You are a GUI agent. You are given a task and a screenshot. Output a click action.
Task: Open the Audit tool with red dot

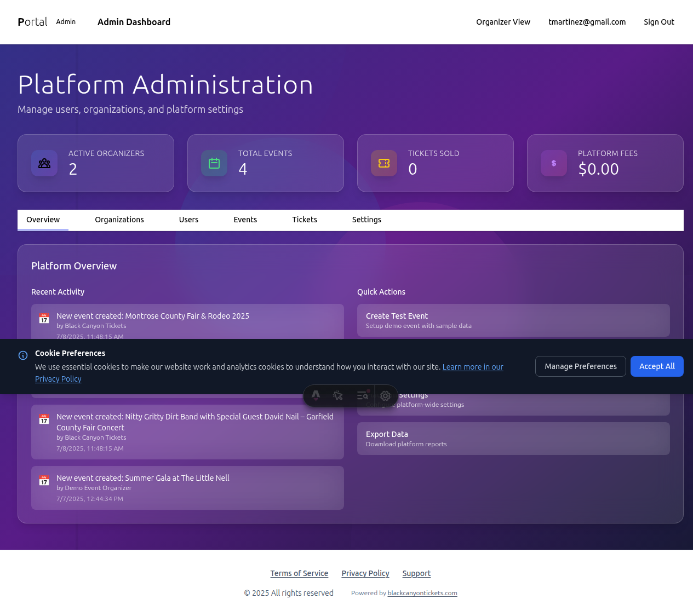[362, 395]
